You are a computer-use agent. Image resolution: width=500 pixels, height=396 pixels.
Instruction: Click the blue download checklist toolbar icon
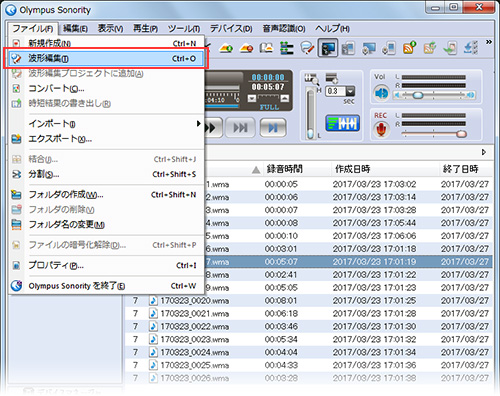tap(471, 48)
